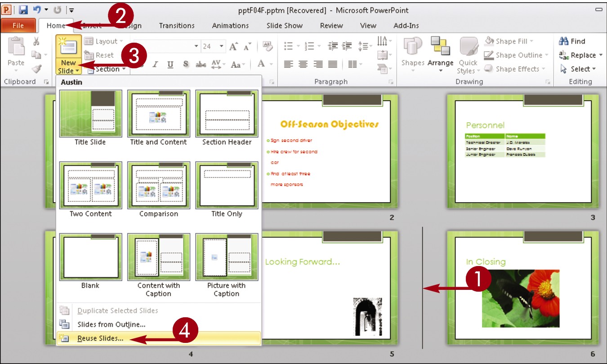Switch to the Transitions tab
This screenshot has height=364, width=607.
(x=177, y=26)
